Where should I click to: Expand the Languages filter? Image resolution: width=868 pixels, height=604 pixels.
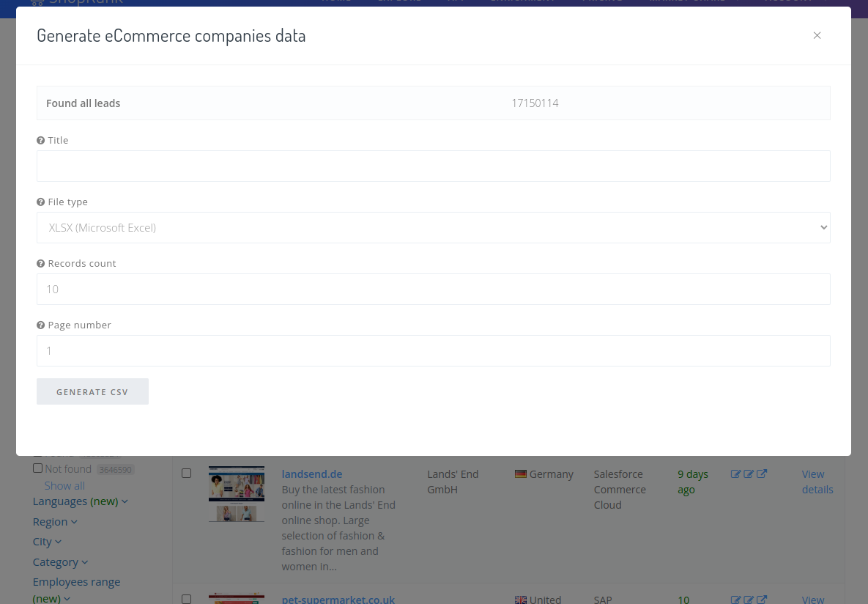[x=80, y=501]
